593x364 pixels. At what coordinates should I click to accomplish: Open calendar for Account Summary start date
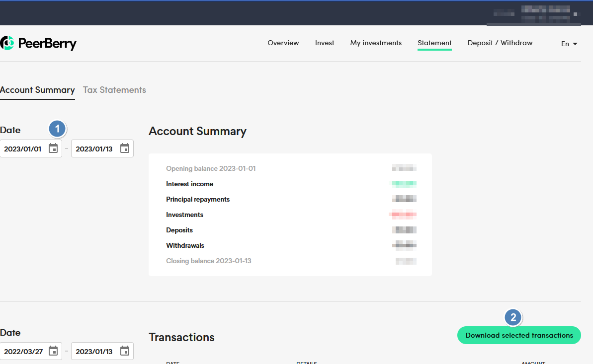point(53,148)
